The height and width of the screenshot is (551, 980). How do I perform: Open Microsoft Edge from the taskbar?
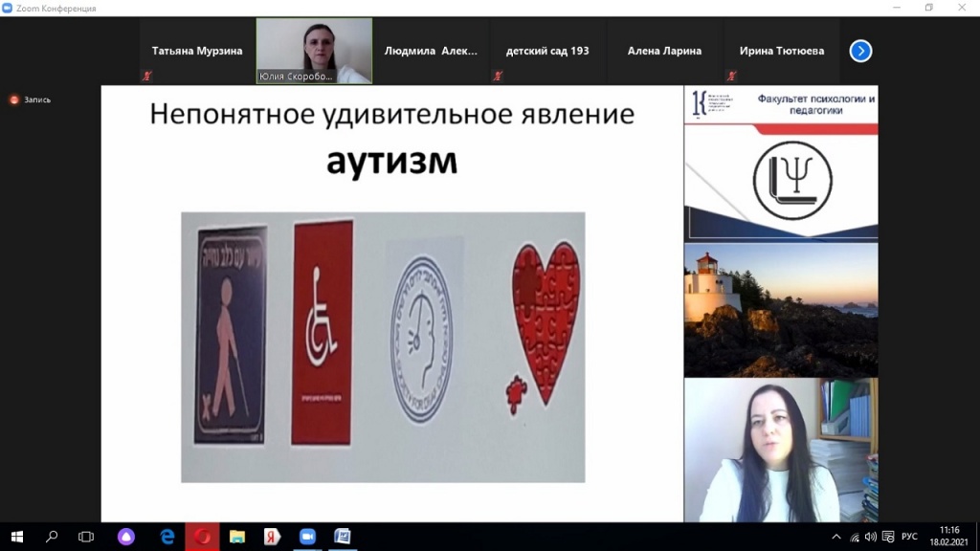click(167, 537)
